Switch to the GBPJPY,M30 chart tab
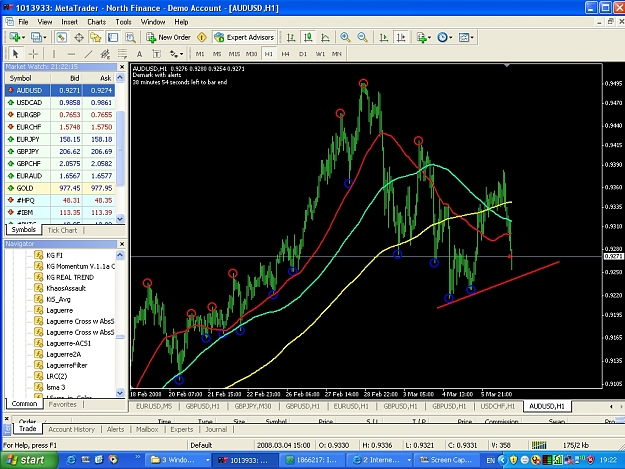The width and height of the screenshot is (625, 469). click(253, 406)
